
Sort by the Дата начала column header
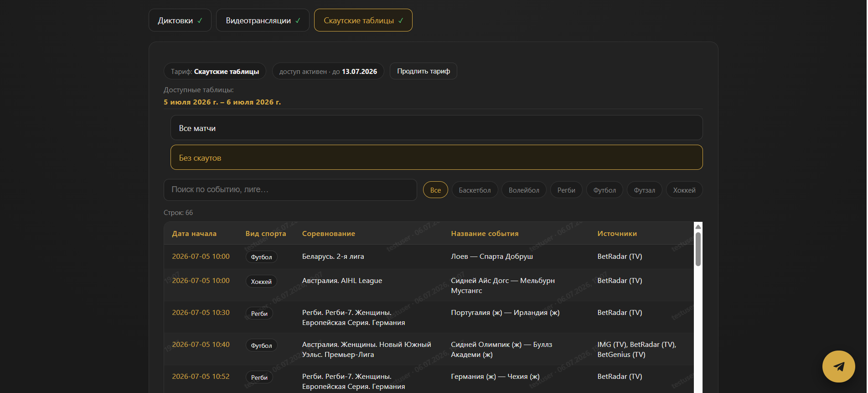click(194, 234)
